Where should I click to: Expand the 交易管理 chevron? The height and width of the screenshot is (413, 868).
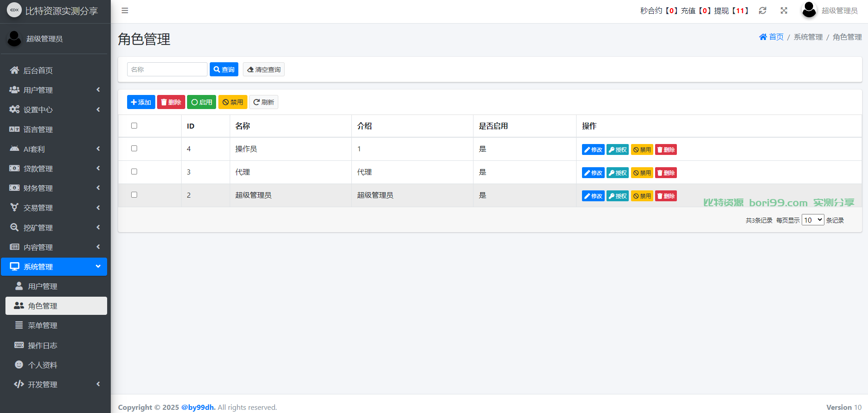pyautogui.click(x=98, y=208)
